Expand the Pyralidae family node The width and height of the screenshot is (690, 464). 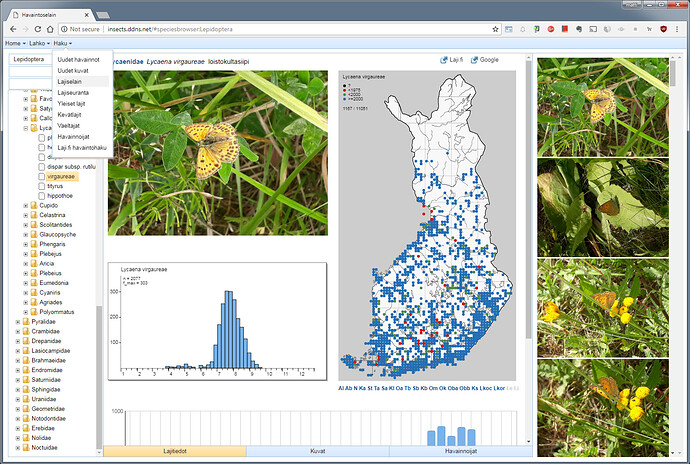18,322
